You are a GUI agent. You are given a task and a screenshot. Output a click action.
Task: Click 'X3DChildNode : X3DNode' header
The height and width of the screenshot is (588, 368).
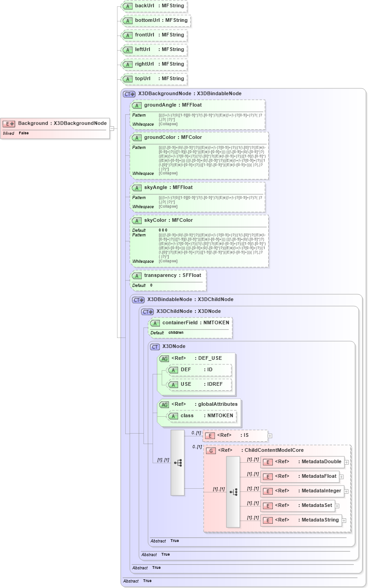pyautogui.click(x=189, y=312)
